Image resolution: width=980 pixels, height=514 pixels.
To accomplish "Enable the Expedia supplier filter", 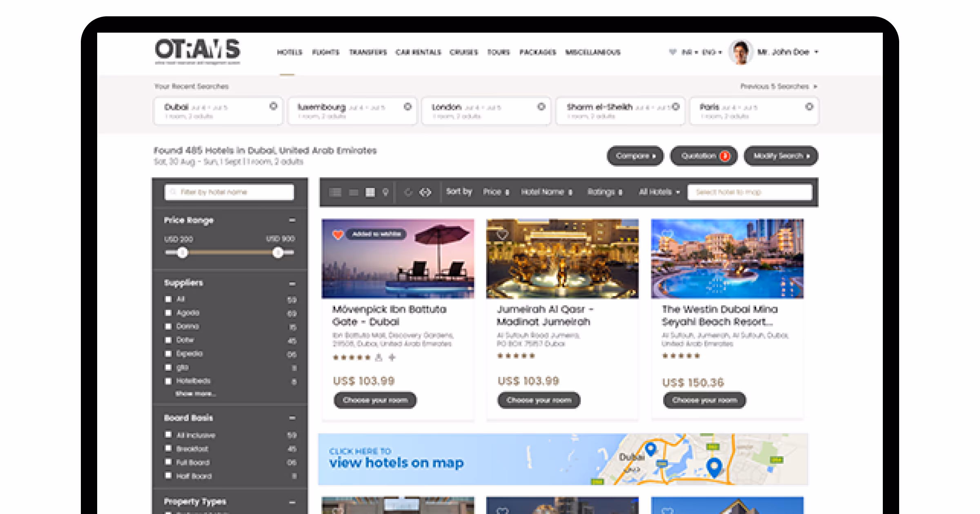I will click(168, 354).
